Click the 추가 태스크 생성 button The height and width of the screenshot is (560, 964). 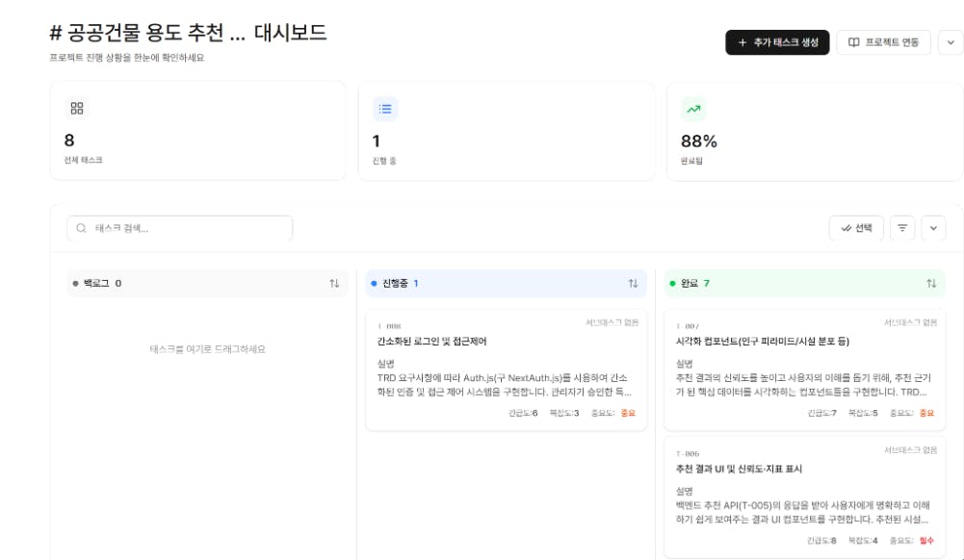777,42
